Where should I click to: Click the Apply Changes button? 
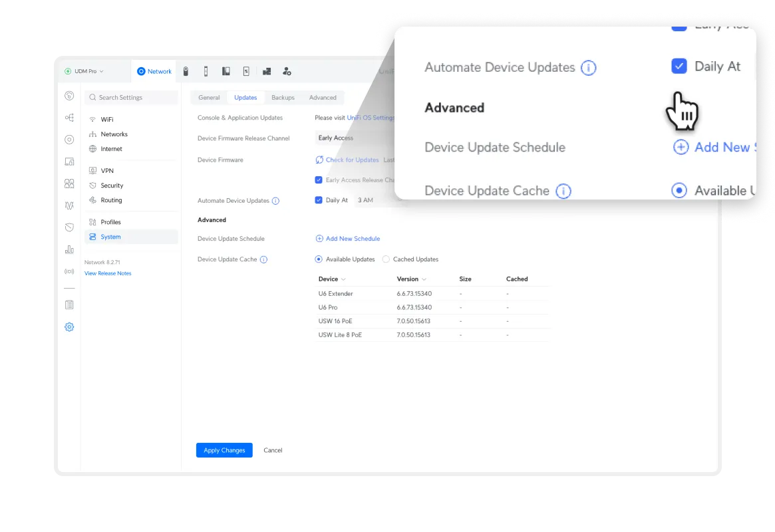(x=224, y=450)
